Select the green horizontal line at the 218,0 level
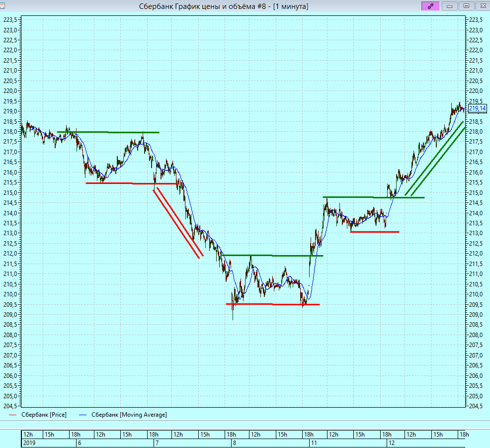490x448 pixels. (108, 132)
